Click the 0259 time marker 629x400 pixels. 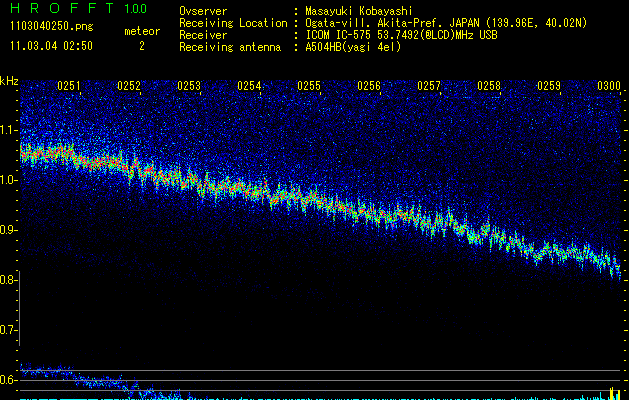tap(549, 87)
